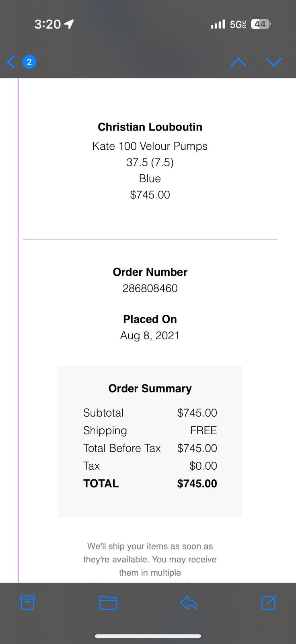Tap the Order Summary heading
296x644 pixels.
(150, 388)
